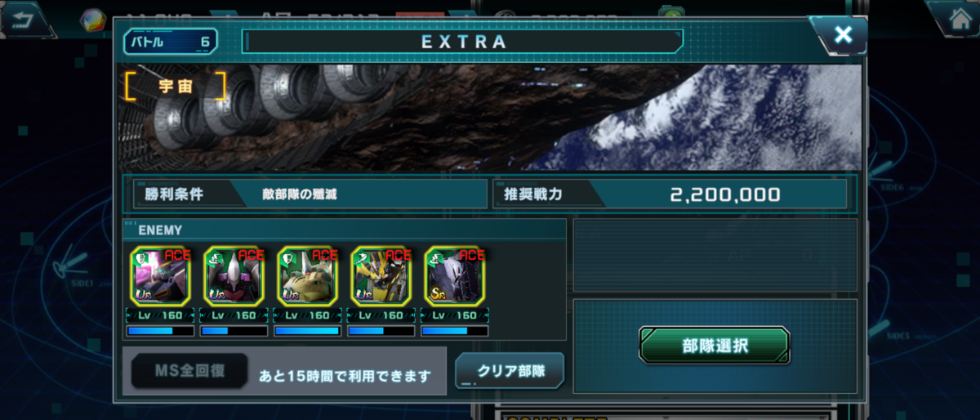Select the first enemy UR mobile suit
Viewport: 980px width, 420px height.
(160, 276)
